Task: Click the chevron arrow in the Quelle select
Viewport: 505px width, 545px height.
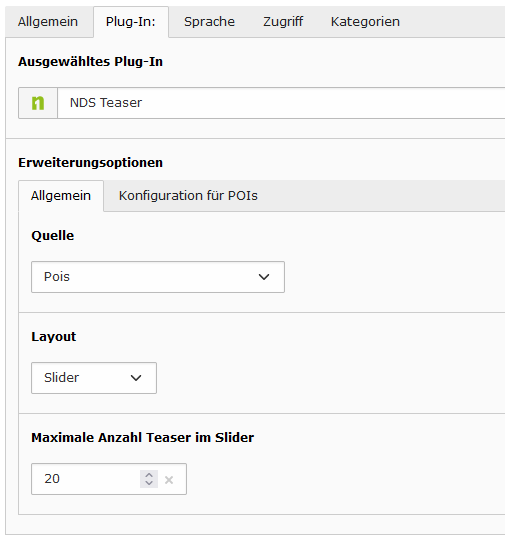Action: click(x=264, y=277)
